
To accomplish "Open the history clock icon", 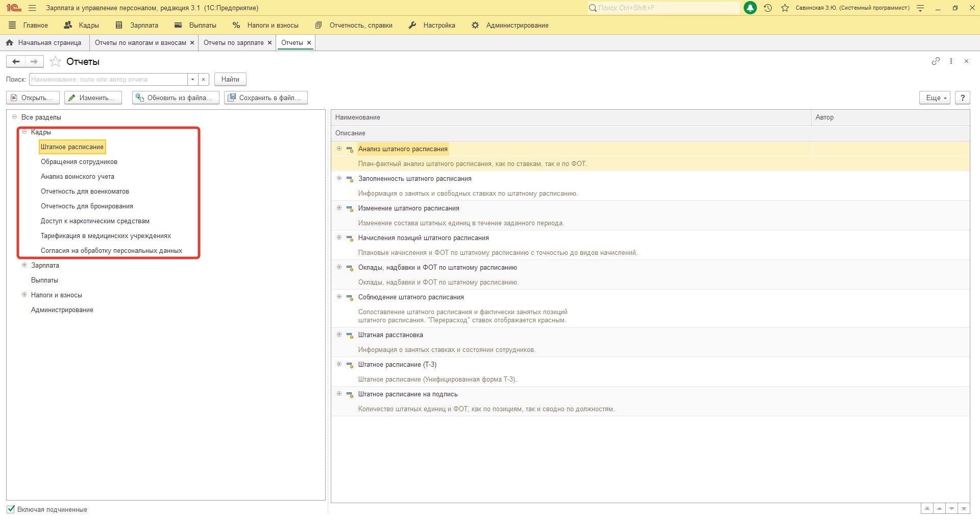I will click(x=768, y=8).
